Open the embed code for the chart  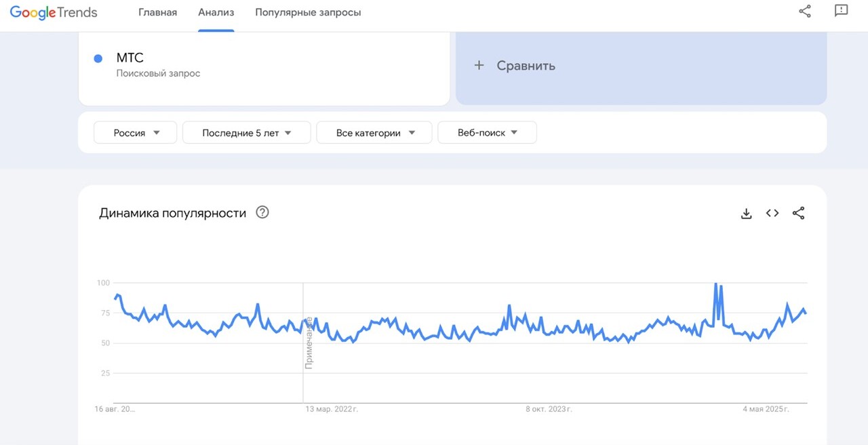772,212
